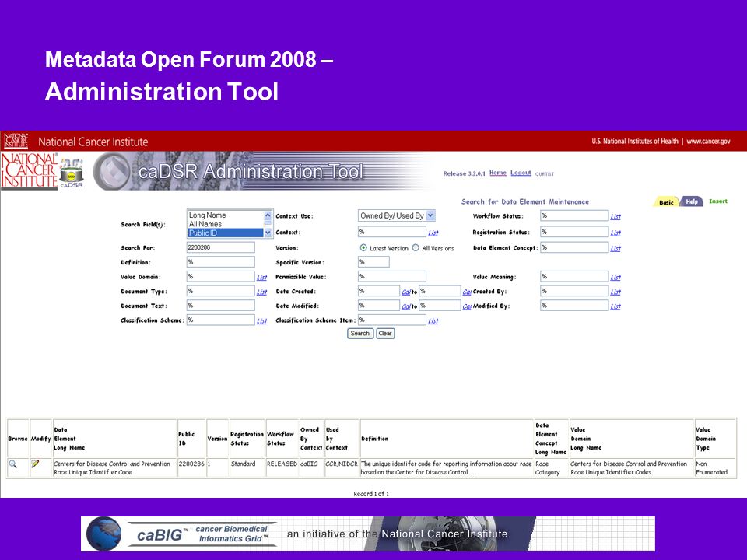The image size is (747, 560).
Task: Click the Specific Version input field
Action: point(373,262)
